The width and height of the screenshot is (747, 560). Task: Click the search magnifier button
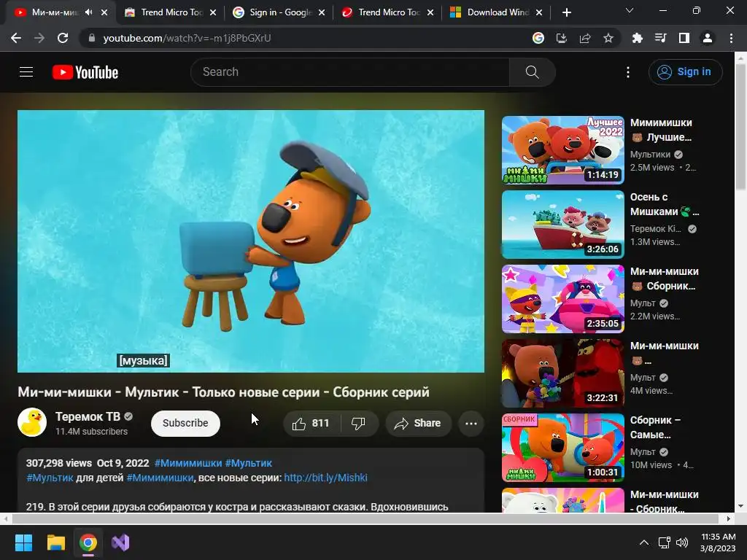(x=532, y=72)
